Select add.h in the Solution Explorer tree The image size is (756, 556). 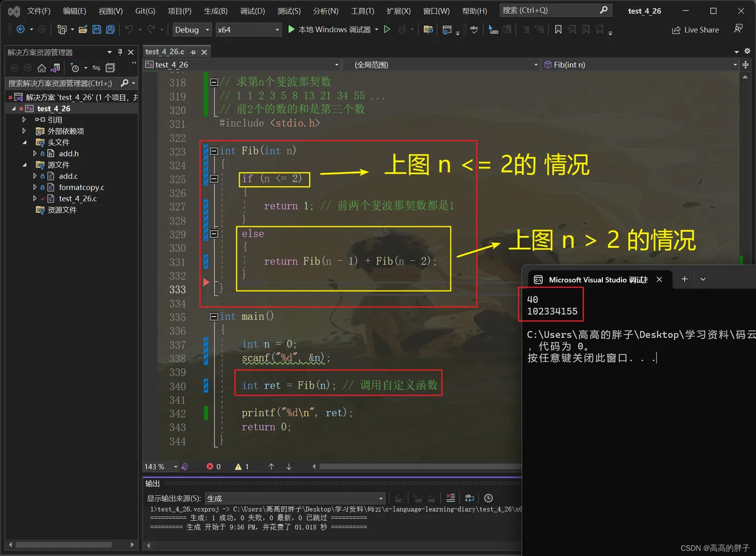click(x=69, y=154)
